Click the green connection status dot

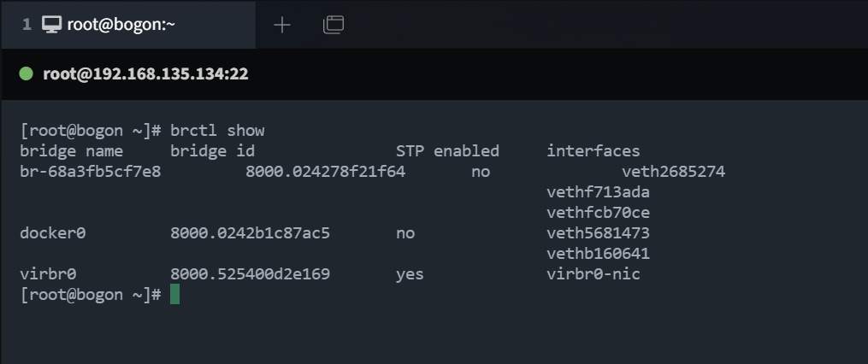(x=26, y=73)
